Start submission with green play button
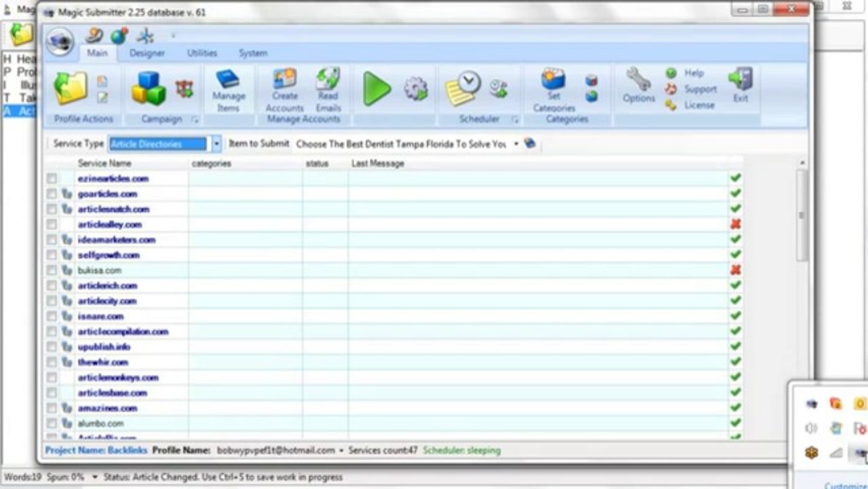Image resolution: width=868 pixels, height=489 pixels. (x=377, y=89)
